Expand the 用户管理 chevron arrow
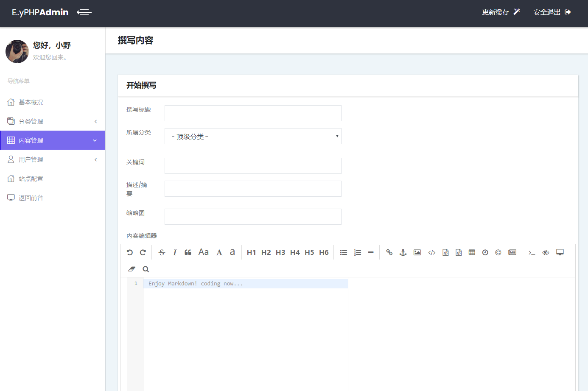This screenshot has height=391, width=588. point(95,159)
